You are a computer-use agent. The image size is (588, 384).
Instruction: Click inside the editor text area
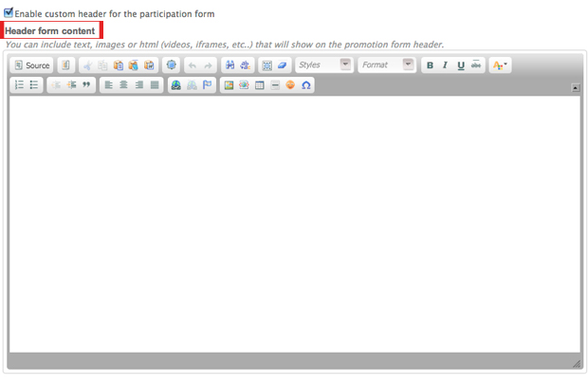[x=295, y=225]
